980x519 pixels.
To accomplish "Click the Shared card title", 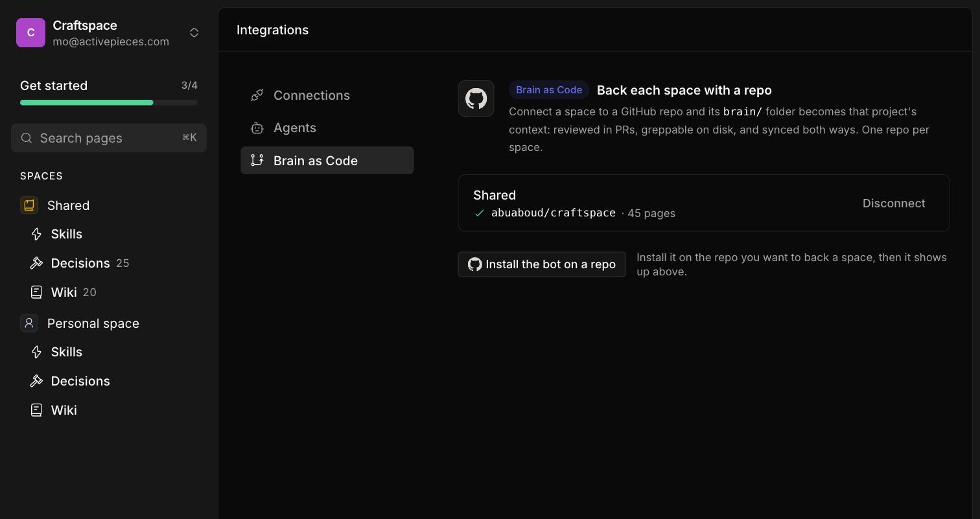I will 495,195.
